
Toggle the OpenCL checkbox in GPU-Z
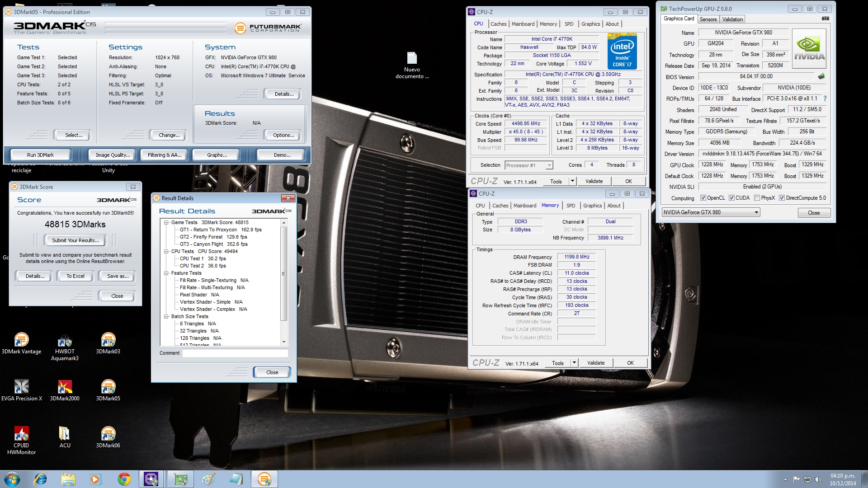[703, 198]
